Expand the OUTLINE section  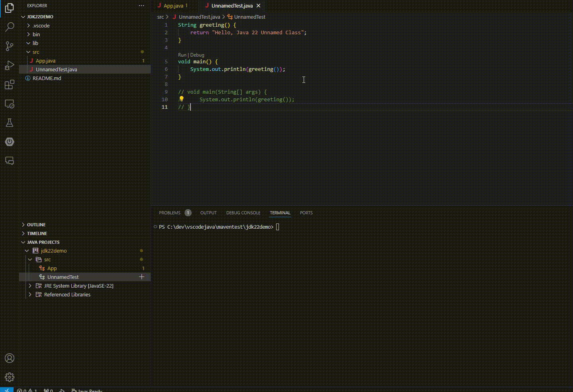coord(36,225)
